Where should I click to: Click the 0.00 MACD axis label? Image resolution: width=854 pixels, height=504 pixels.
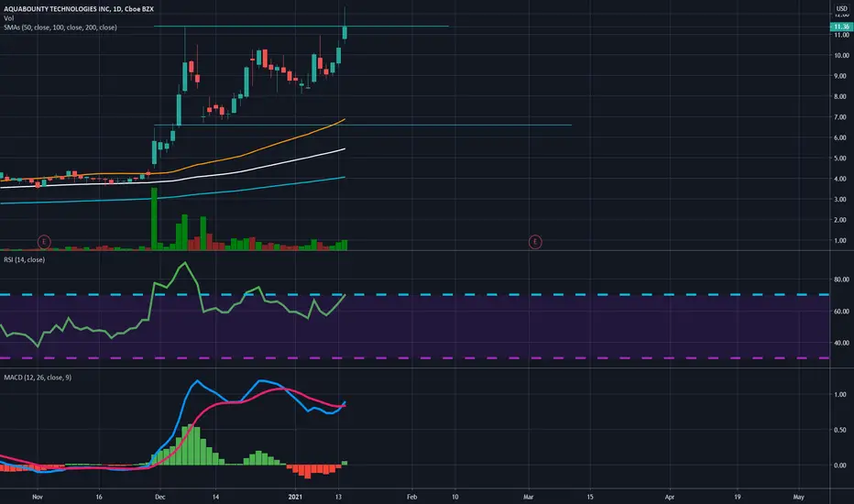[x=841, y=466]
